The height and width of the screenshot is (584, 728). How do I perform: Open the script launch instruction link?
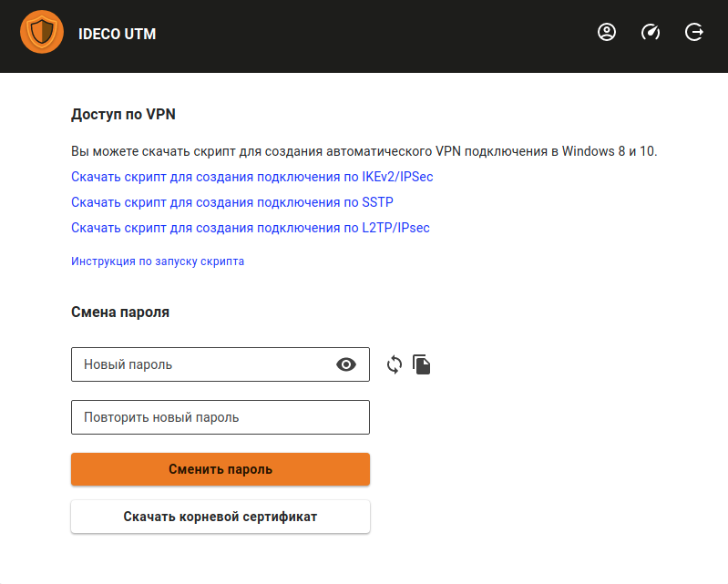tap(158, 261)
